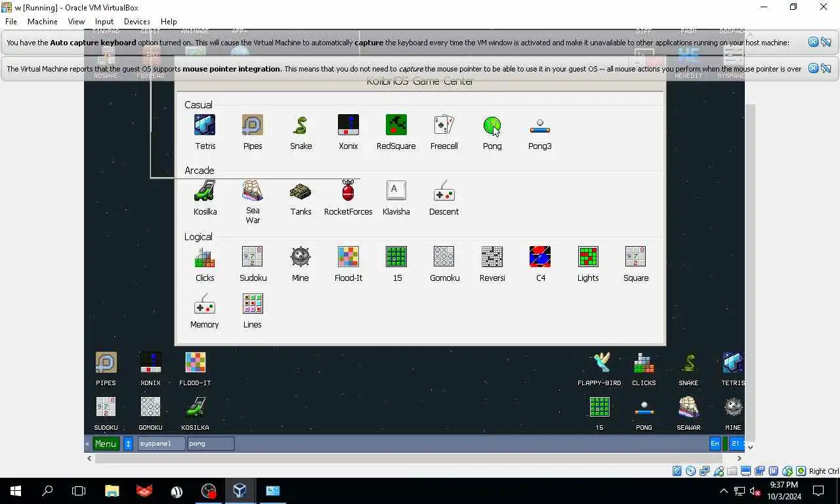The height and width of the screenshot is (504, 840).
Task: Open the VirtualBox View menu
Action: click(76, 22)
